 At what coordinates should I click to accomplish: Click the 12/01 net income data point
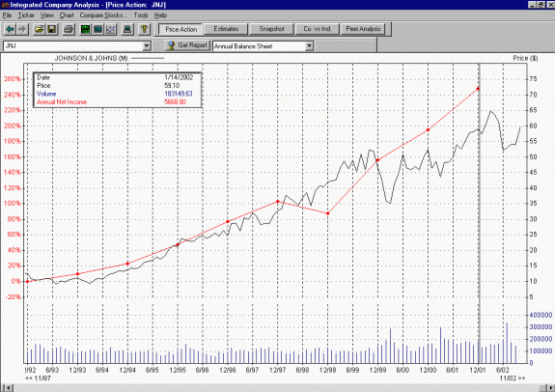(x=478, y=89)
